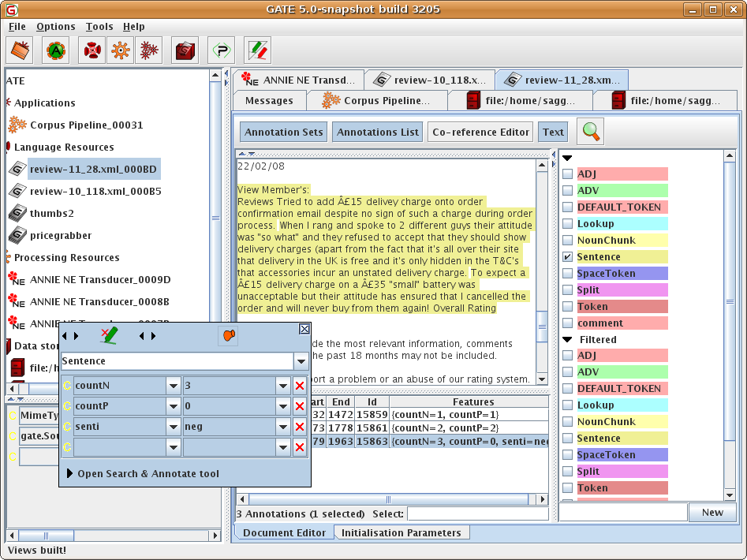Open the countN value dropdown showing 3
Screen dimensions: 747x560
pyautogui.click(x=283, y=385)
